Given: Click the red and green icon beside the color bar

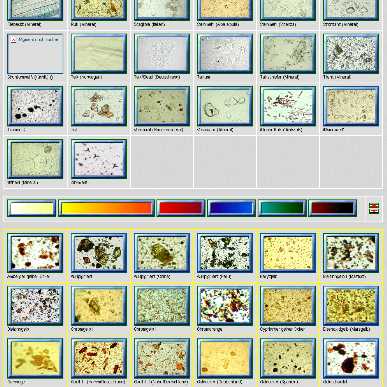Looking at the screenshot, I should point(374,208).
